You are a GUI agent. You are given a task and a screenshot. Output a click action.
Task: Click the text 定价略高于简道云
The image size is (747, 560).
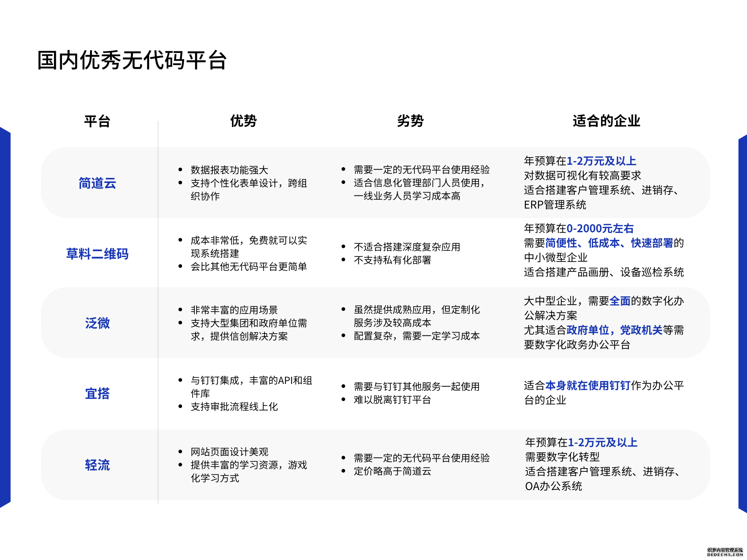(392, 471)
